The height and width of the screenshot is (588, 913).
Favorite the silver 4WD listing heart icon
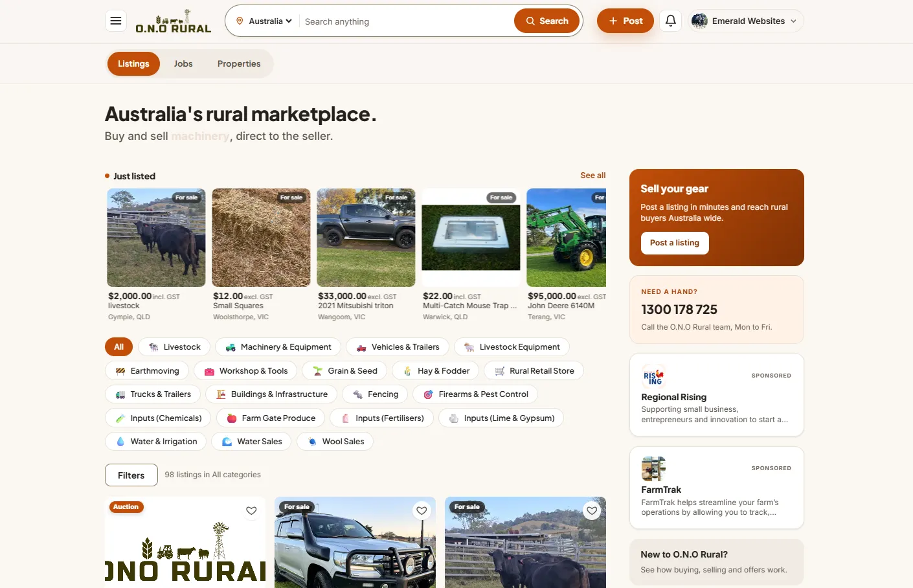tap(422, 511)
